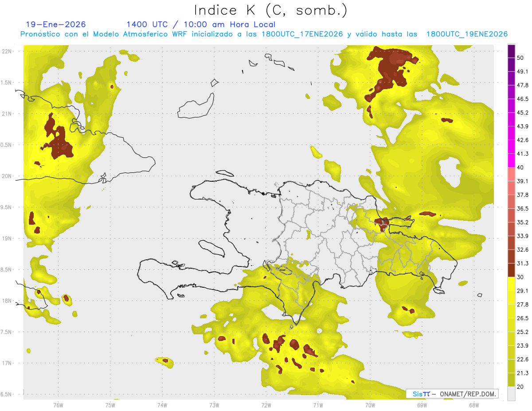Image resolution: width=532 pixels, height=411 pixels.
Task: Pick the salmon swatch between 39.1 and 40
Action: (x=511, y=174)
